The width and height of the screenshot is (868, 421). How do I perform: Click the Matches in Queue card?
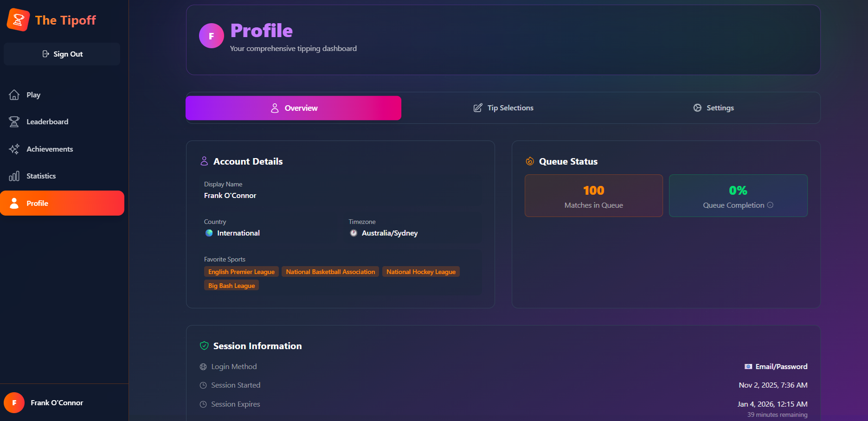[x=593, y=196]
